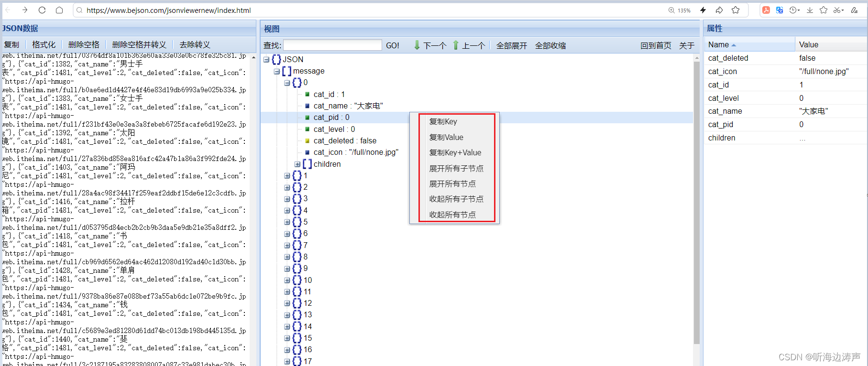
Task: Select cat_deleted row in properties
Action: (x=785, y=58)
